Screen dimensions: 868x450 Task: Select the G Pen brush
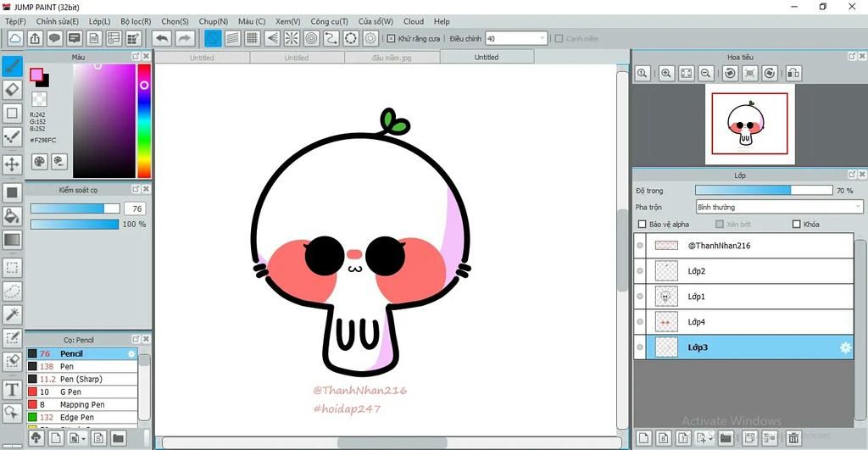(82, 392)
